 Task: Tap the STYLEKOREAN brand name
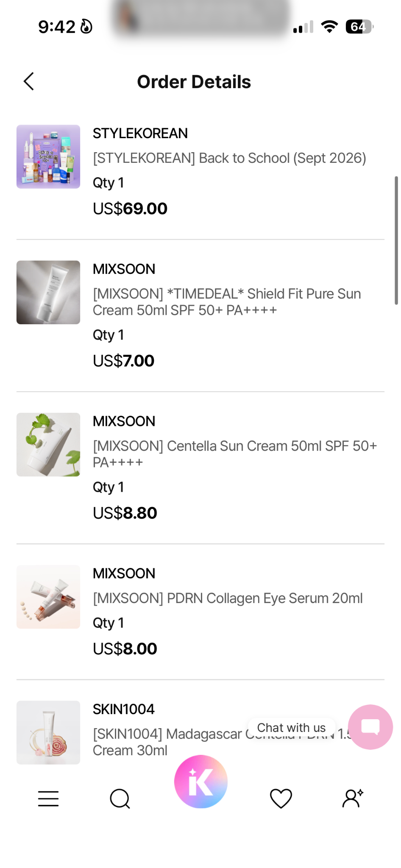140,134
